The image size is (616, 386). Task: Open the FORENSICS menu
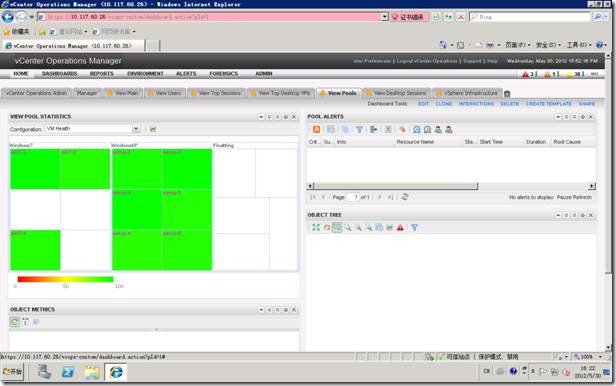point(224,73)
